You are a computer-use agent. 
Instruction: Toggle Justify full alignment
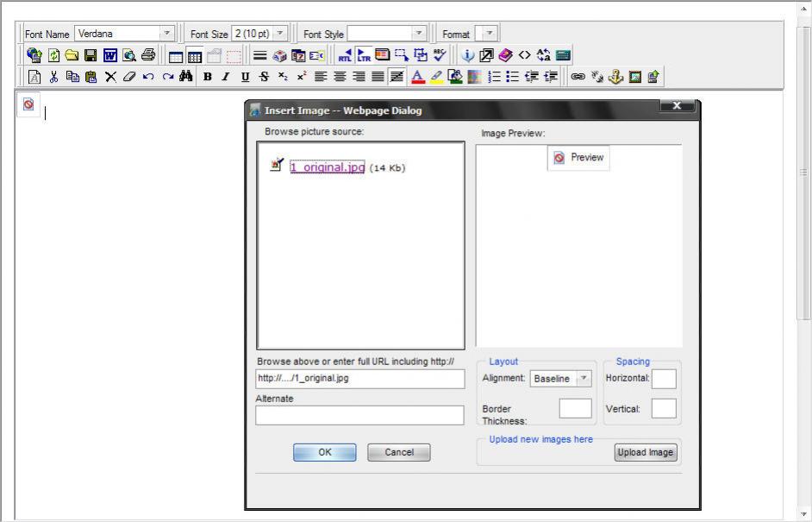pyautogui.click(x=378, y=77)
